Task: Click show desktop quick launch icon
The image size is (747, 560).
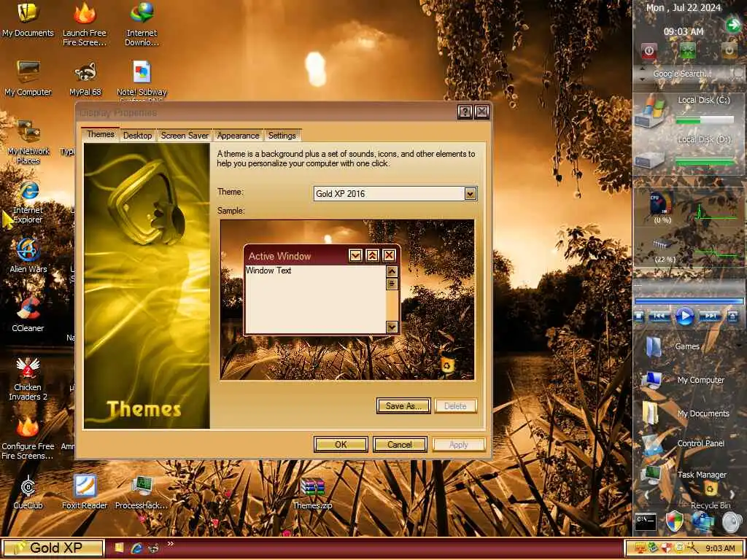Action: pyautogui.click(x=119, y=548)
